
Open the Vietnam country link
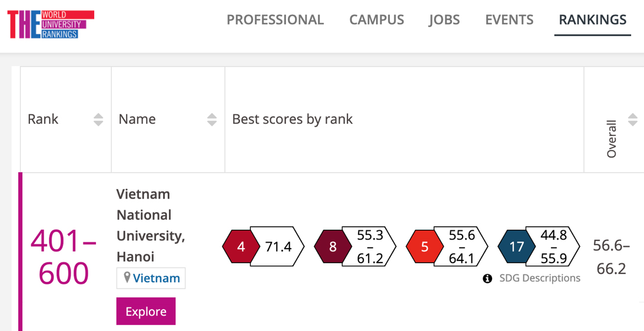tap(156, 278)
